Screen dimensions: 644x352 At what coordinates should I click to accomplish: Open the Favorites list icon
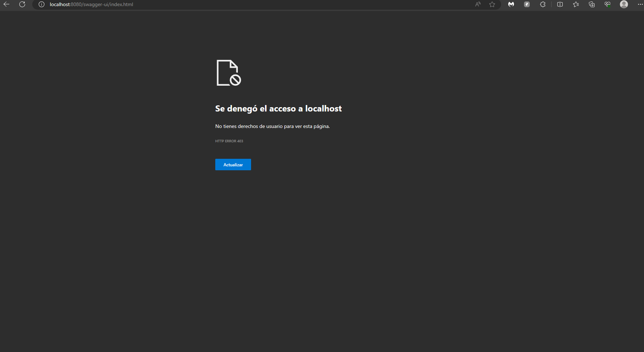(x=576, y=4)
